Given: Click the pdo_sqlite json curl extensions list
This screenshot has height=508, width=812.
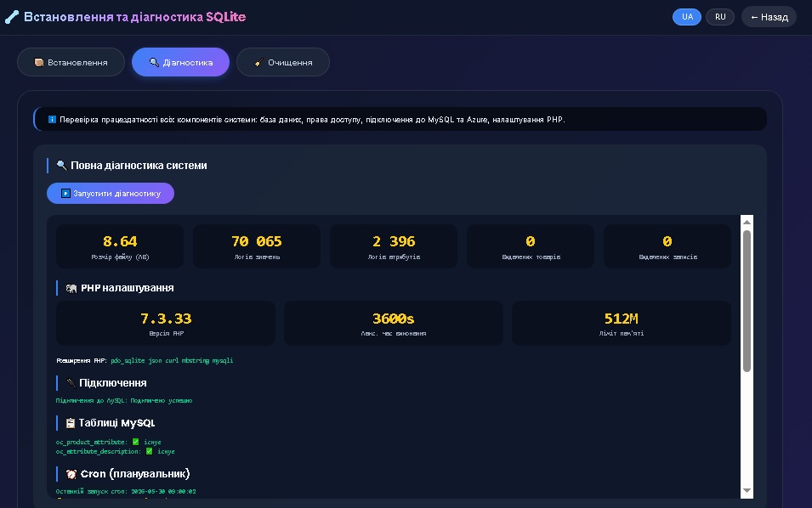Looking at the screenshot, I should (x=172, y=360).
